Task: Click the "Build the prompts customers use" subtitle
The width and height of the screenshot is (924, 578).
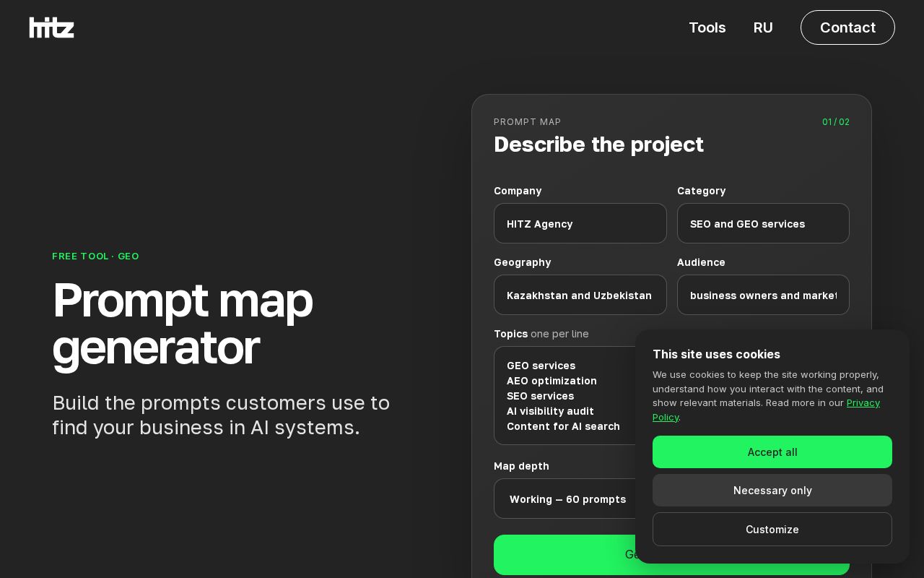Action: [221, 415]
